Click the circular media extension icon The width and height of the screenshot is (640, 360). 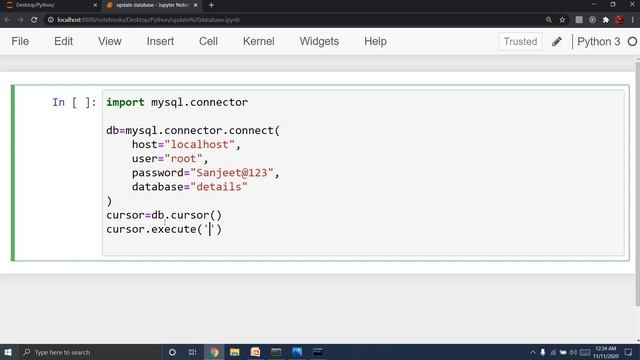592,20
